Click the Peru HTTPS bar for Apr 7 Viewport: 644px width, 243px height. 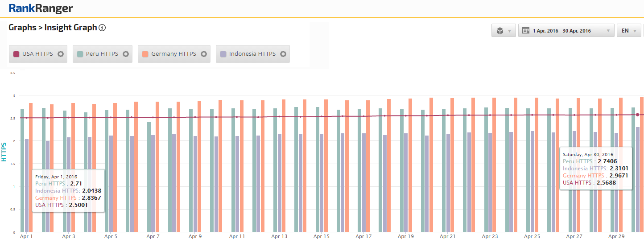click(149, 177)
